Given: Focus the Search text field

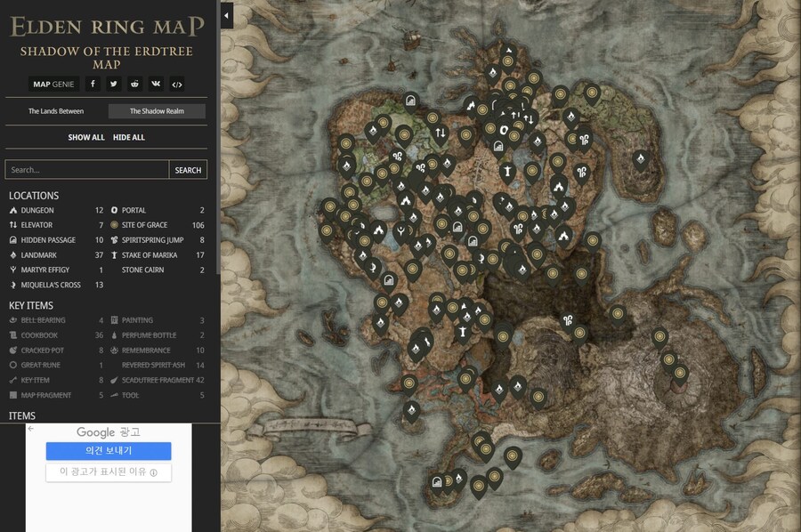Looking at the screenshot, I should 87,170.
